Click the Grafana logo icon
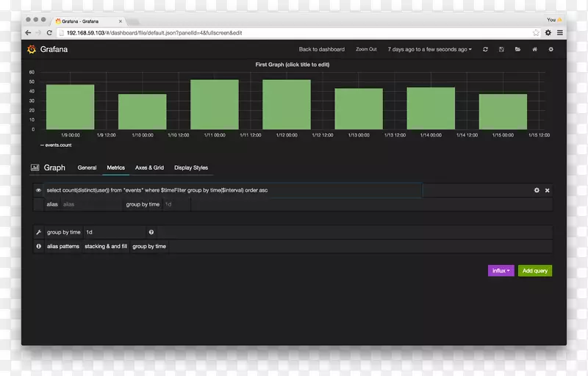Viewport: 588px width, 376px height. point(32,49)
